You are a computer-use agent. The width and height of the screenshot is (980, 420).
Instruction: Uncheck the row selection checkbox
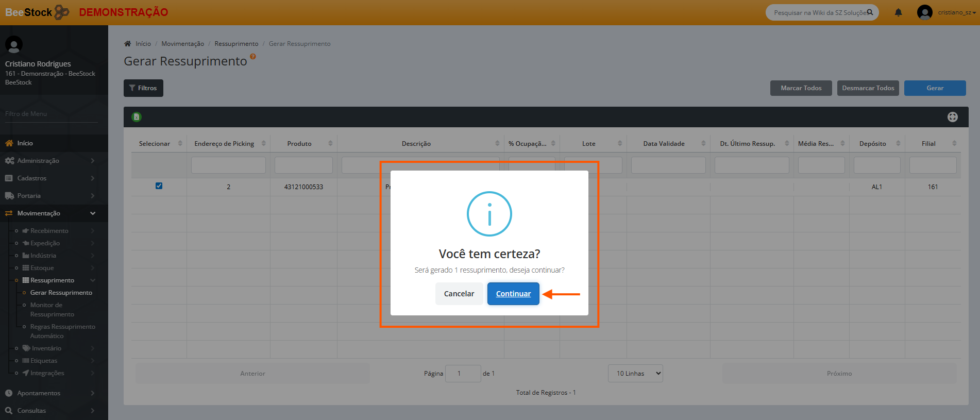click(159, 186)
